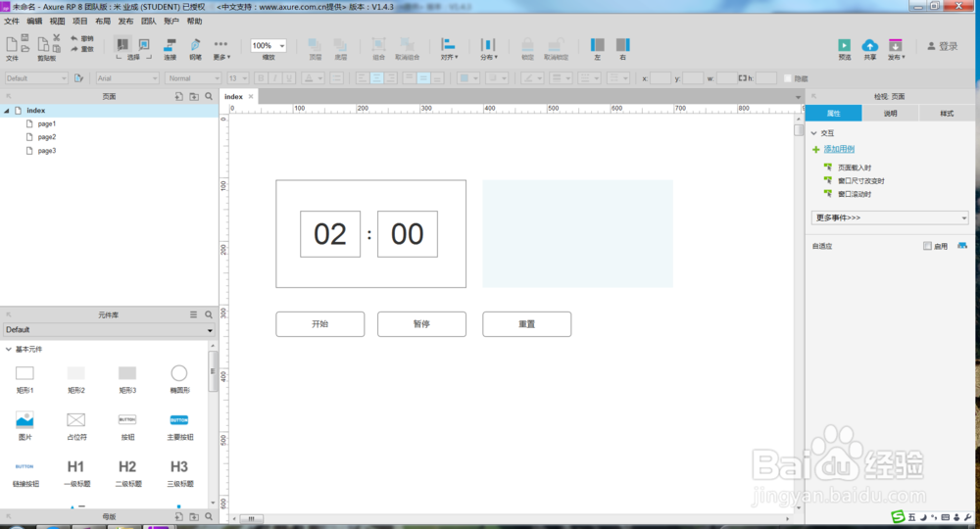
Task: Toggle the 右 right panel icon
Action: (622, 44)
